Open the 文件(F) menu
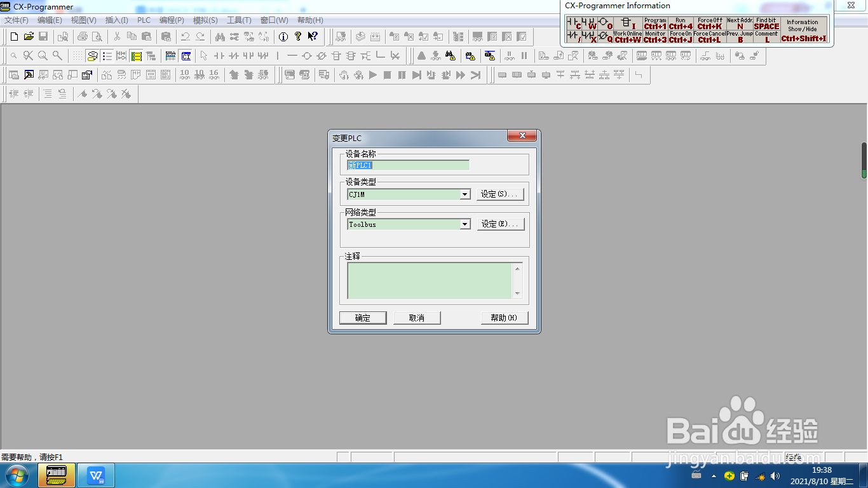 click(x=17, y=20)
